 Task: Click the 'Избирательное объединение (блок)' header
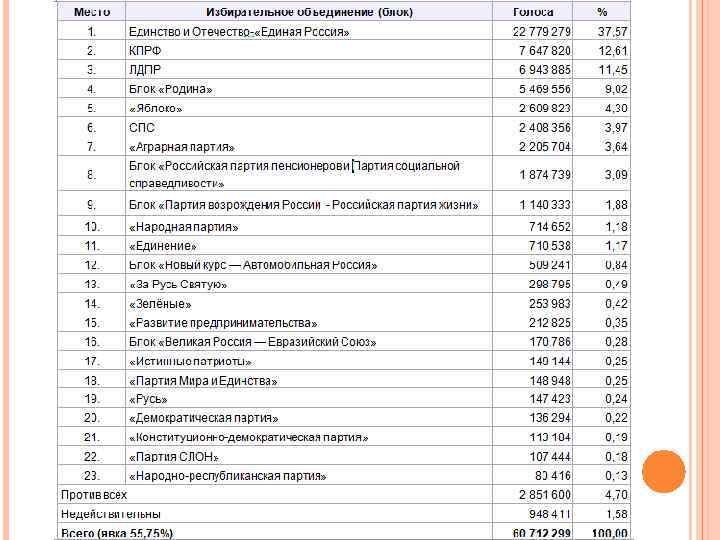(309, 12)
